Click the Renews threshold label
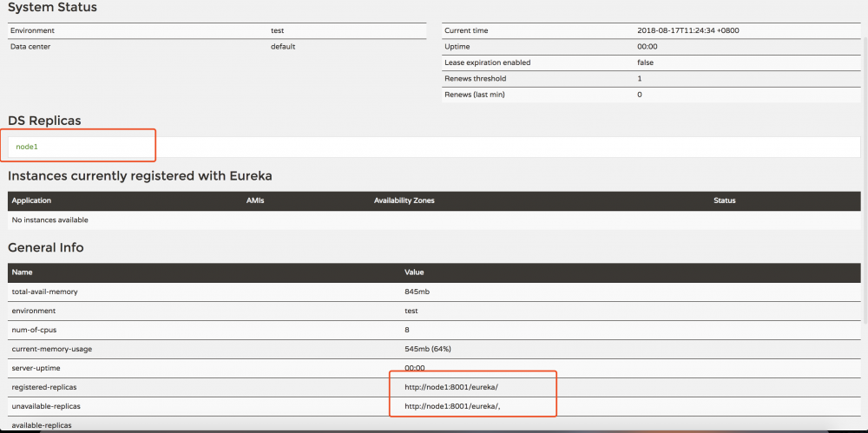The height and width of the screenshot is (433, 868). pyautogui.click(x=475, y=79)
